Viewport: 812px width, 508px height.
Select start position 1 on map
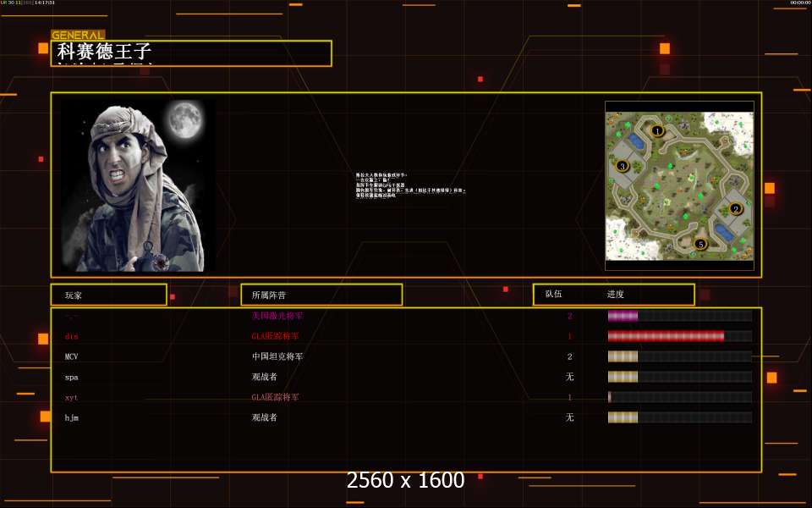[x=657, y=130]
